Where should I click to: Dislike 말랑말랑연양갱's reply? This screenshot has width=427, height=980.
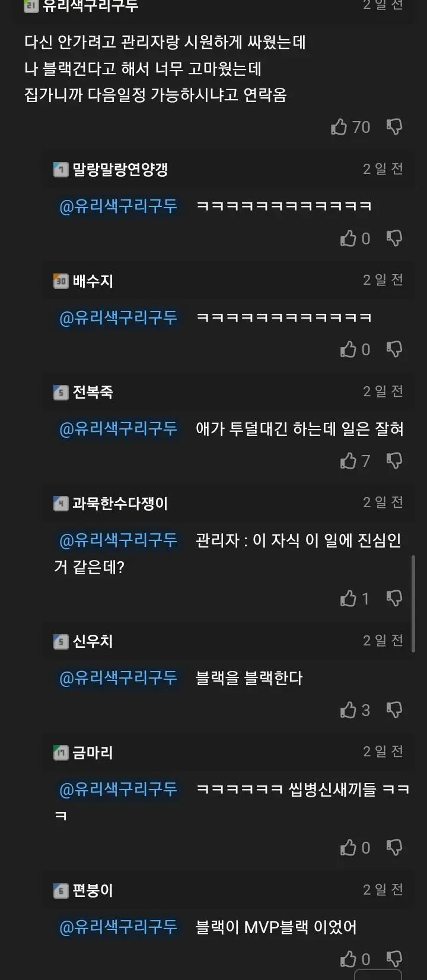pos(394,238)
